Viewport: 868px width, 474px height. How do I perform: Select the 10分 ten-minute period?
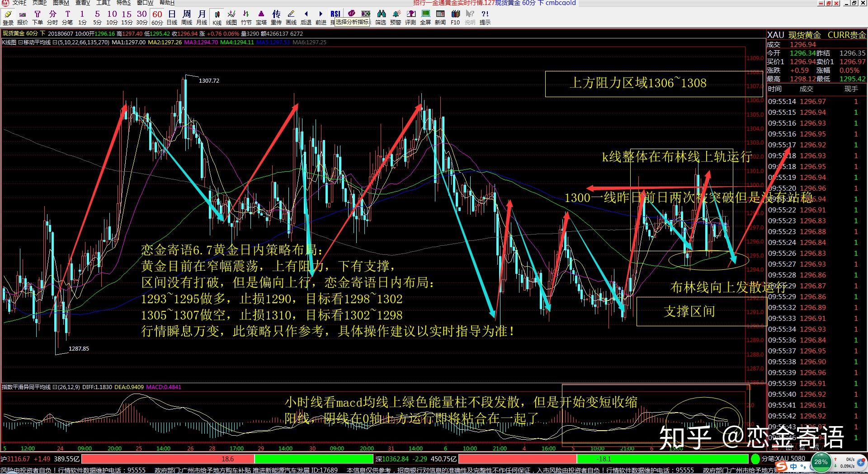click(112, 18)
